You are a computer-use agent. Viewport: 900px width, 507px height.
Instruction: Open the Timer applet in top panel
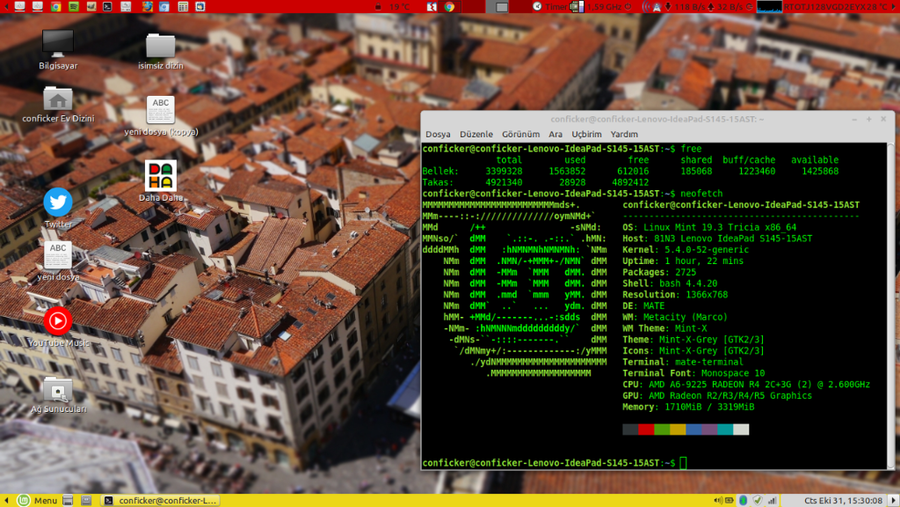click(x=549, y=7)
